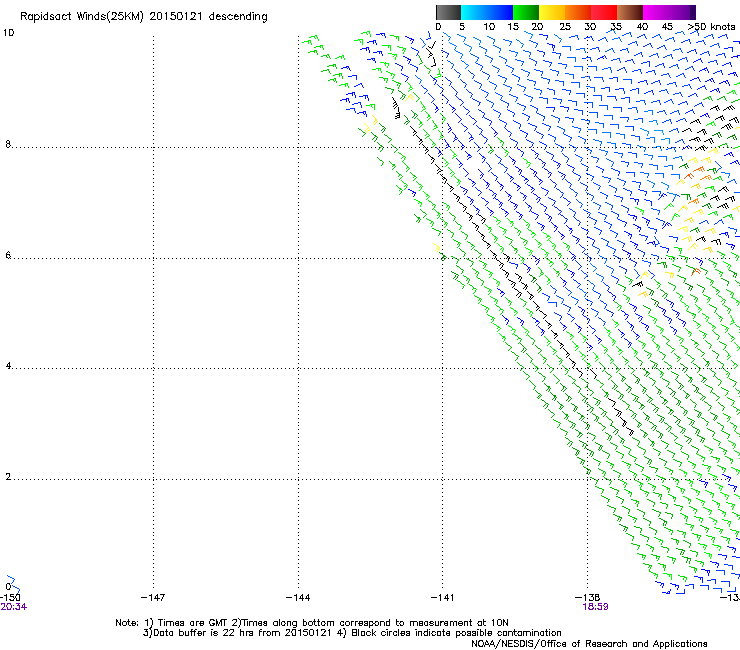
Task: Click the legend label "40" knots
Action: click(642, 27)
